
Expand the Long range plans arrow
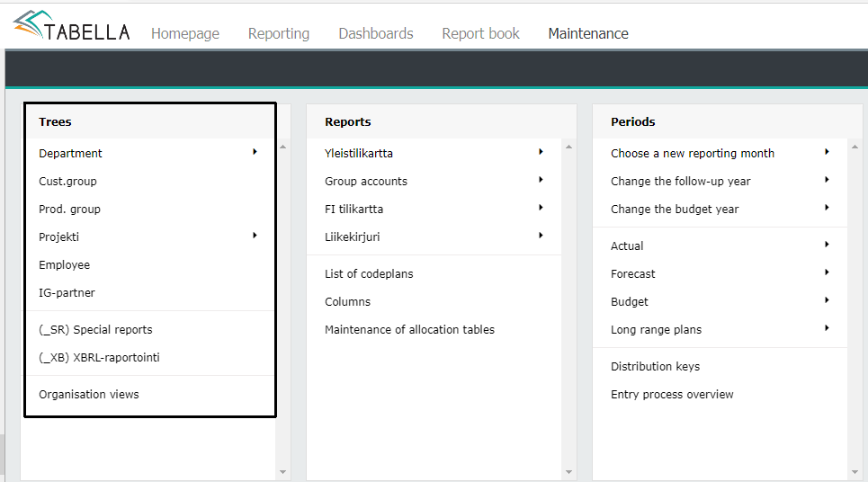point(827,328)
